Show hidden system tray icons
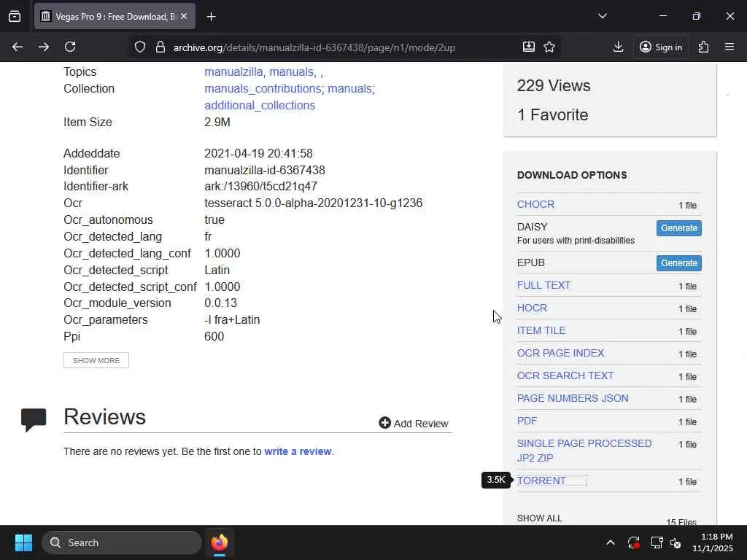747x560 pixels. click(x=611, y=542)
